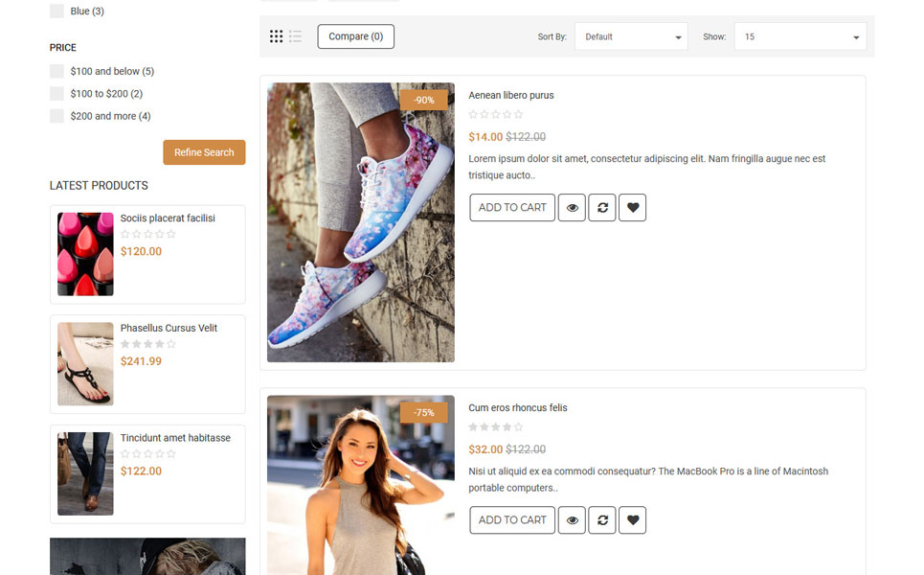Compare Aenean libero purus via arrows icon
This screenshot has width=924, height=575.
pos(602,208)
